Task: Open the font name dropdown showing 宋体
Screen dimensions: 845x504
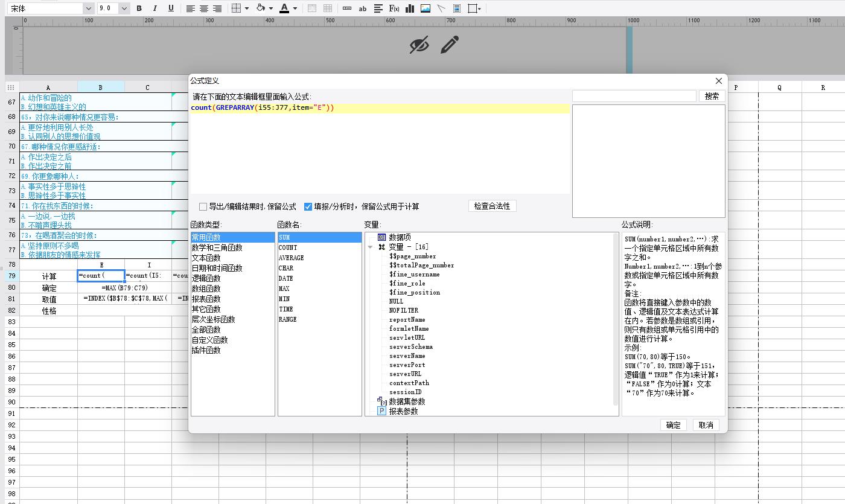Action: 89,8
